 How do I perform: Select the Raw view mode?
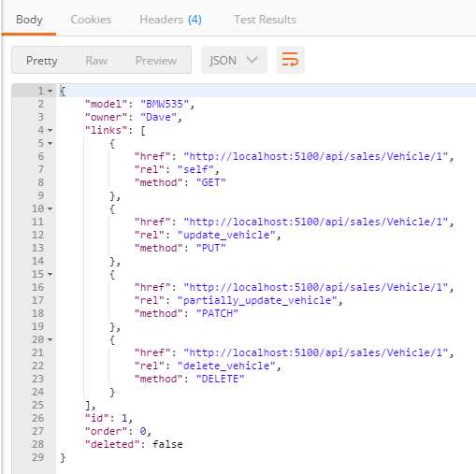(96, 61)
